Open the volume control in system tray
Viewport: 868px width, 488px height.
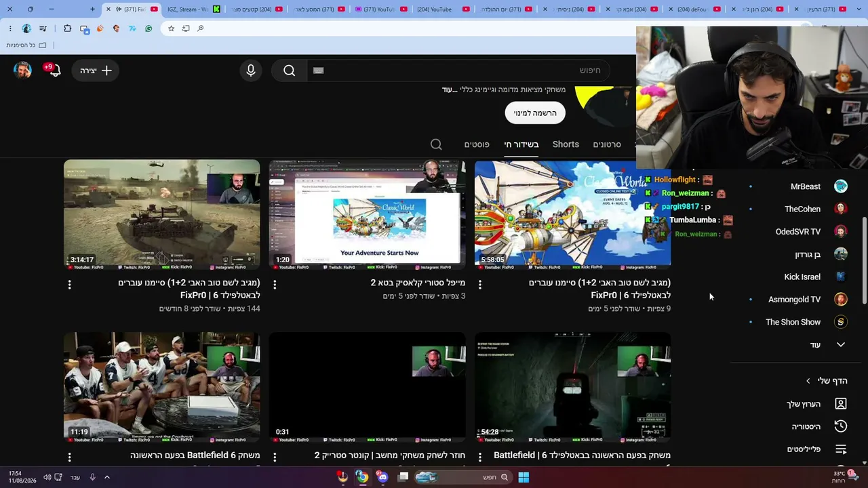pos(47,477)
